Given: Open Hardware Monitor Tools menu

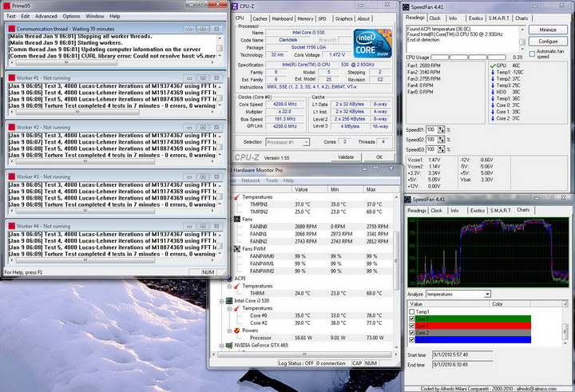Looking at the screenshot, I should click(x=272, y=180).
